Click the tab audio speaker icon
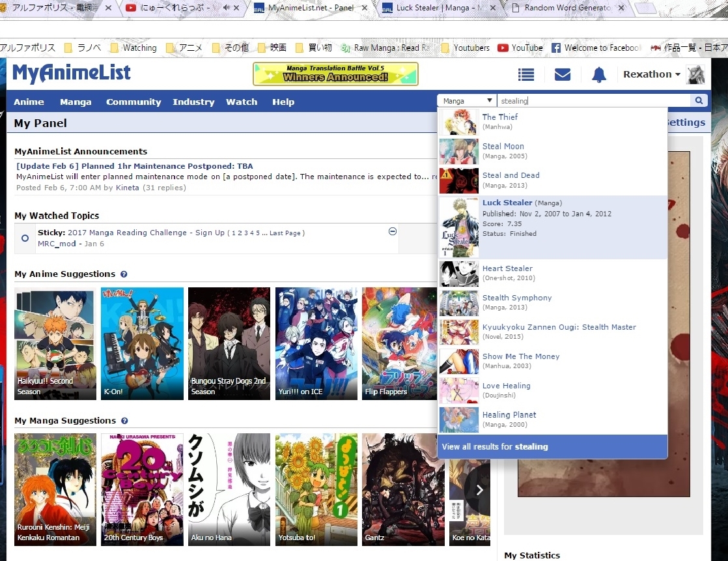This screenshot has width=728, height=561. (227, 7)
